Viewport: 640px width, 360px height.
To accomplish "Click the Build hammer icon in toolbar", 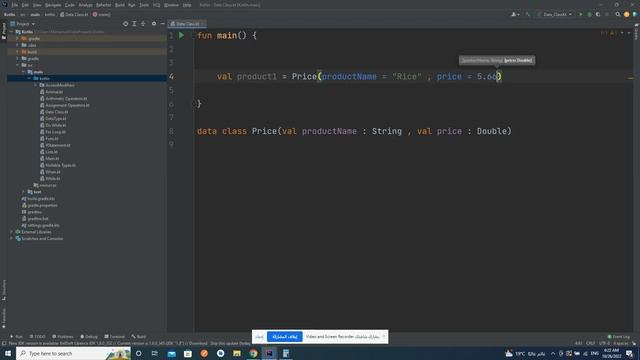I will [x=528, y=14].
